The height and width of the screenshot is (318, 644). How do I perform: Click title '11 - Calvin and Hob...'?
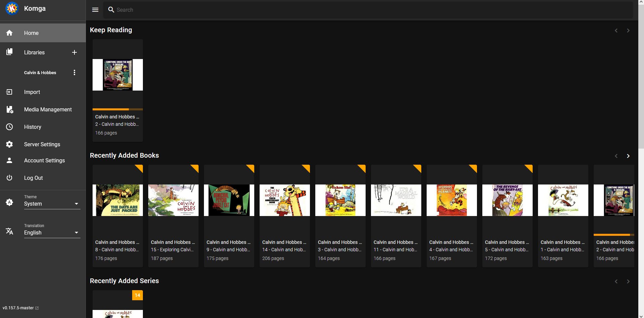pyautogui.click(x=395, y=250)
